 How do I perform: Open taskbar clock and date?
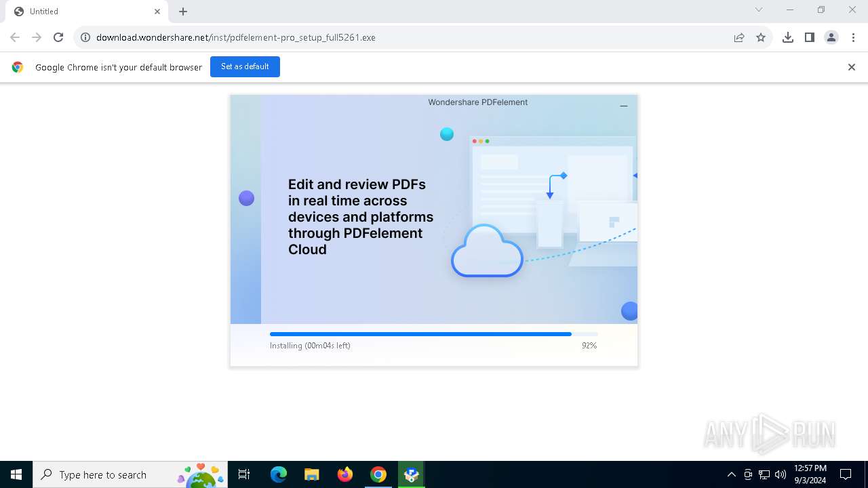[810, 474]
